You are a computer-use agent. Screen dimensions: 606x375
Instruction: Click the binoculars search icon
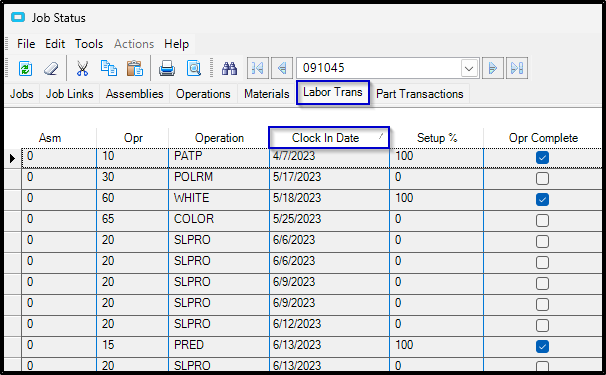tap(229, 69)
